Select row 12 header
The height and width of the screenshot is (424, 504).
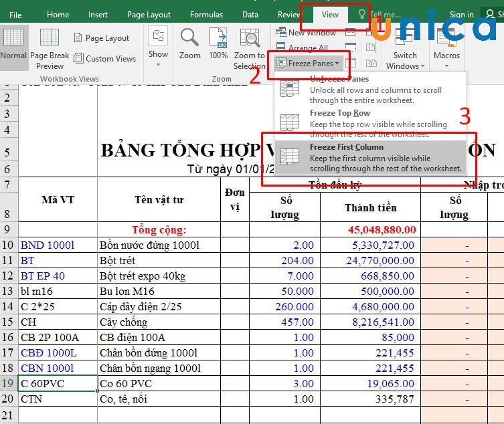[7, 276]
